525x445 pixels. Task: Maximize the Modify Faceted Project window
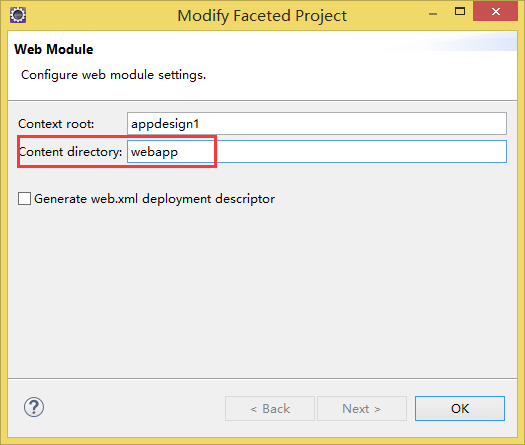click(x=460, y=12)
